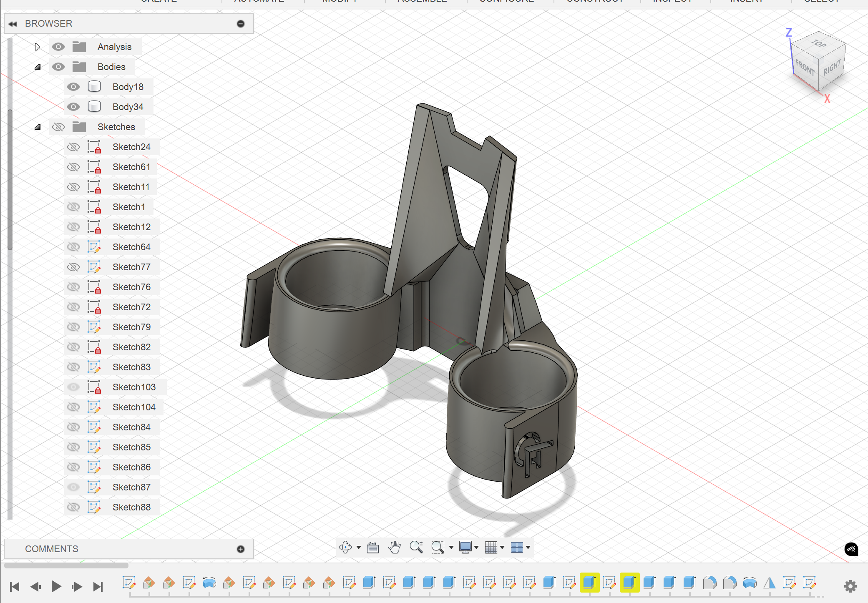Select the Revolve feature beside Mirror in timeline

(750, 583)
